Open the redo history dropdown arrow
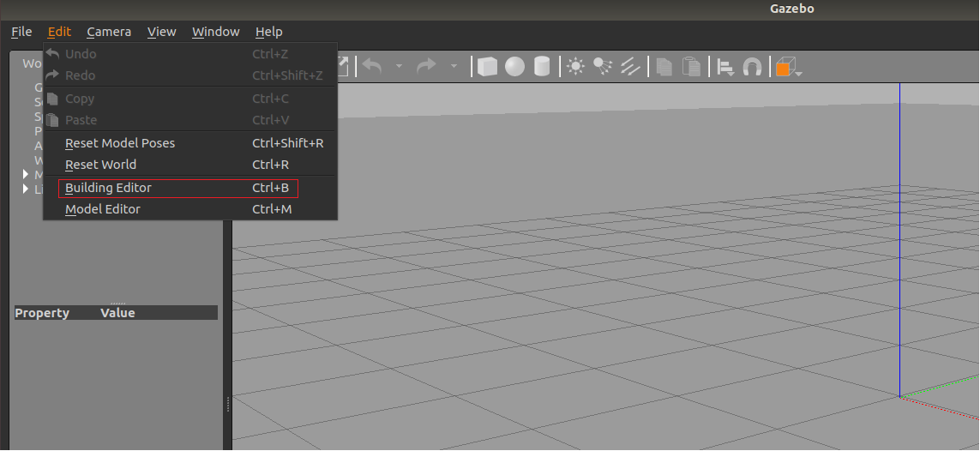 click(454, 67)
